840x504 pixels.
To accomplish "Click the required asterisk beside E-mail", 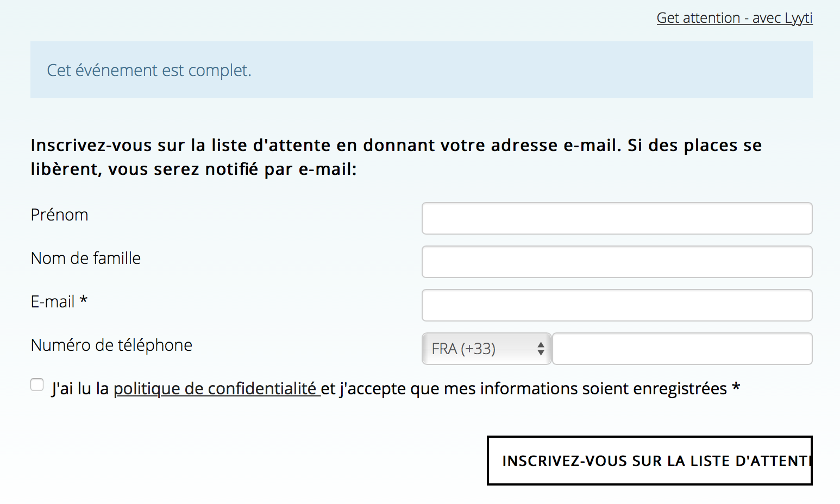I will tap(84, 300).
